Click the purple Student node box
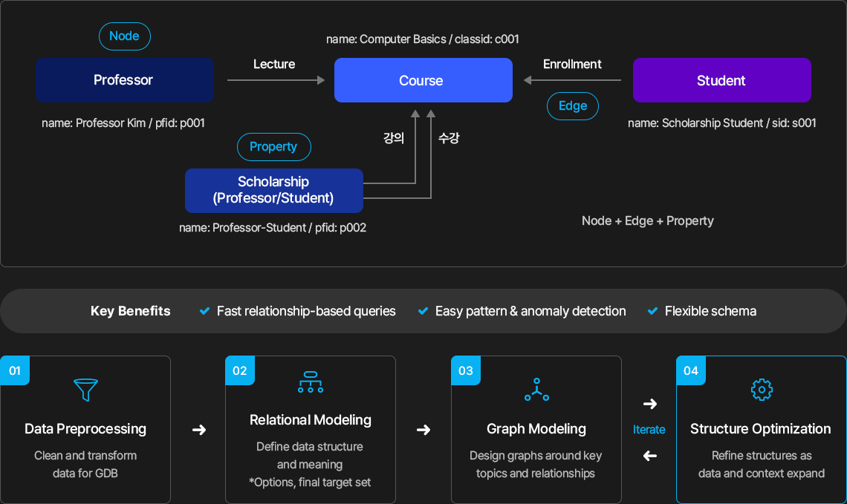This screenshot has height=504, width=847. (x=721, y=80)
